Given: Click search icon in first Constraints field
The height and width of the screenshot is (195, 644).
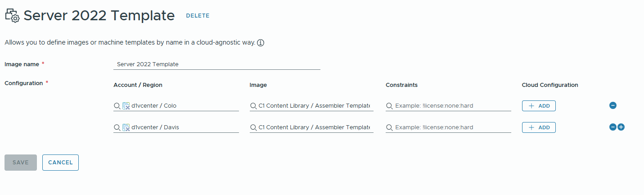Looking at the screenshot, I should tap(389, 106).
